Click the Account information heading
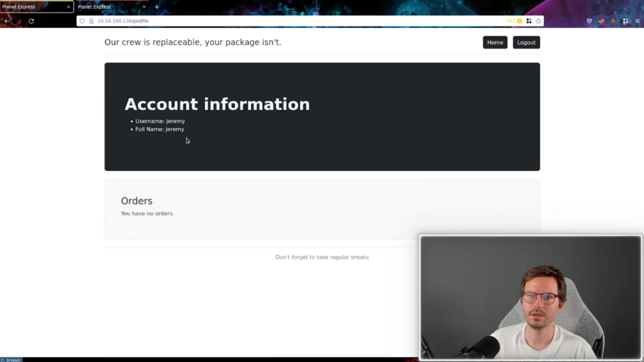Viewport: 644px width, 362px height. click(217, 104)
